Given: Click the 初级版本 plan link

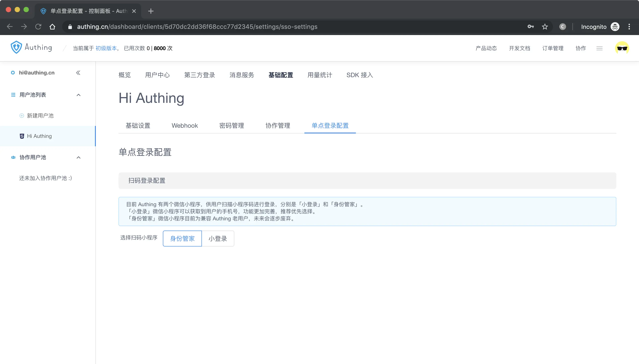Looking at the screenshot, I should [106, 48].
